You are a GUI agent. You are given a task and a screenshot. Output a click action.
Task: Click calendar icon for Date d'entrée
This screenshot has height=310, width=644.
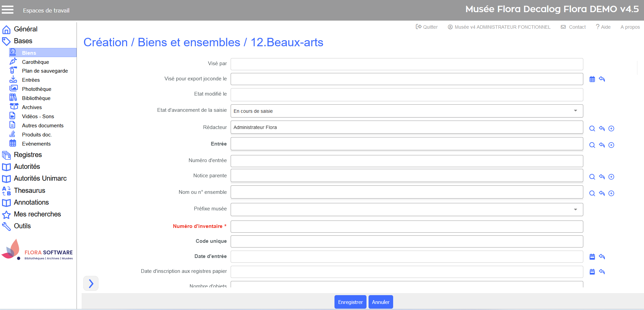click(x=592, y=257)
